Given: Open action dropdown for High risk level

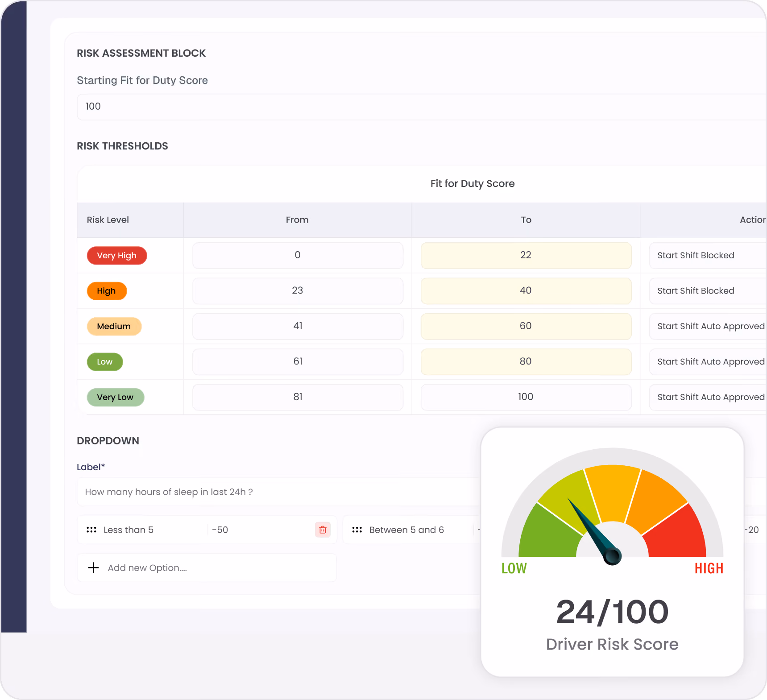Looking at the screenshot, I should [708, 291].
